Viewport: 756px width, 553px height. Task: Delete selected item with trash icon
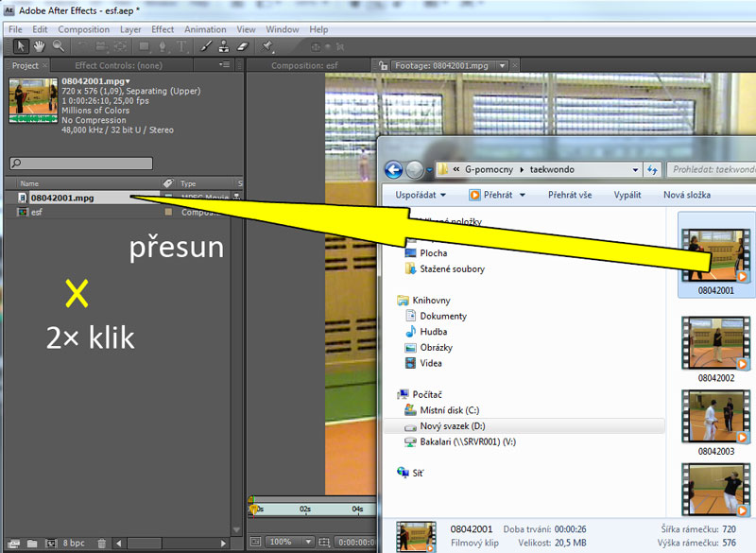pyautogui.click(x=101, y=544)
